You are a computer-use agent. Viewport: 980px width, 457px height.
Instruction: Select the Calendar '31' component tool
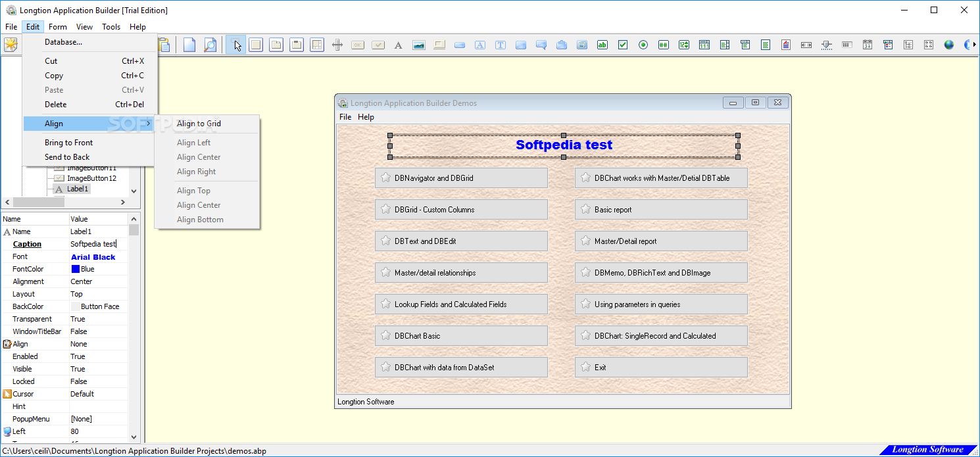point(868,45)
